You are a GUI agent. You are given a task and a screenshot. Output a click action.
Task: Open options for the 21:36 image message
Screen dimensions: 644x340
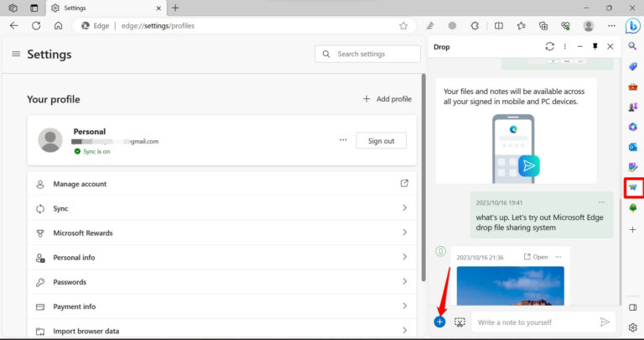coord(558,257)
